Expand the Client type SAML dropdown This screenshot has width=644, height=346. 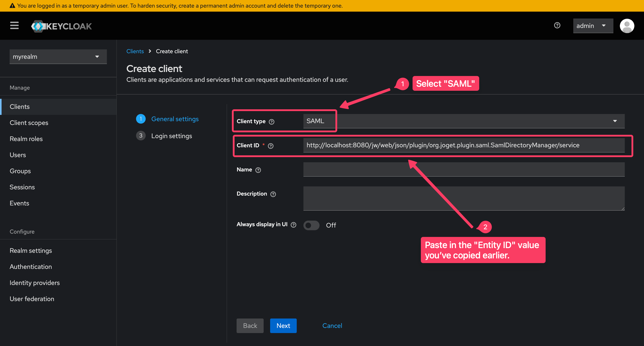point(464,121)
